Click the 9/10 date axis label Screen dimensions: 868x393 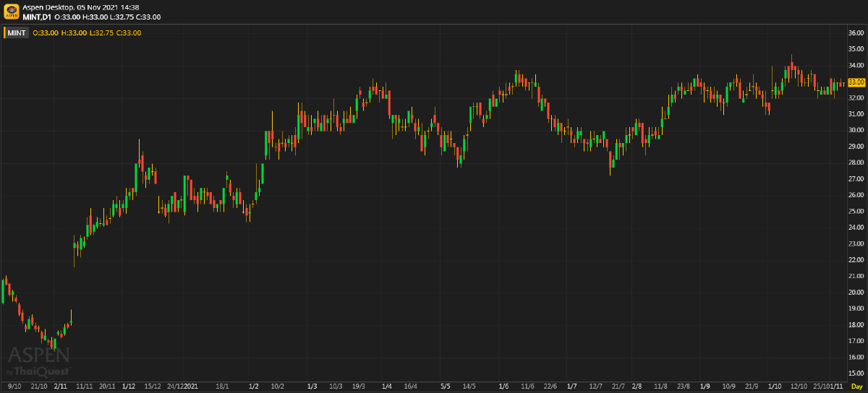(x=14, y=387)
